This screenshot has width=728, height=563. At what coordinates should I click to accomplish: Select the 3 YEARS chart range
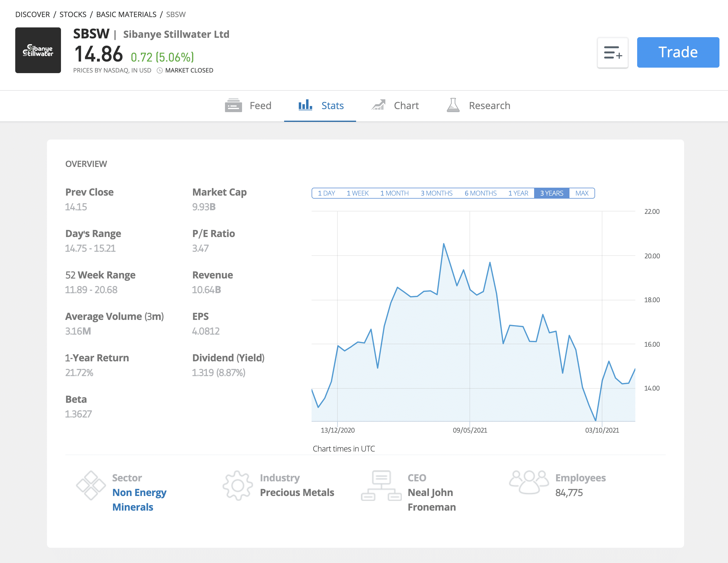pos(552,193)
